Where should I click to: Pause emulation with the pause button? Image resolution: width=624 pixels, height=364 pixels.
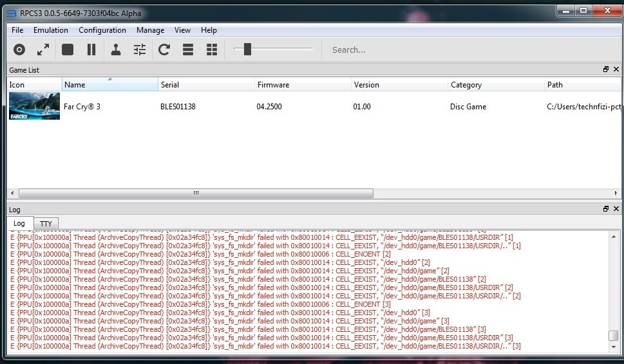click(x=91, y=50)
